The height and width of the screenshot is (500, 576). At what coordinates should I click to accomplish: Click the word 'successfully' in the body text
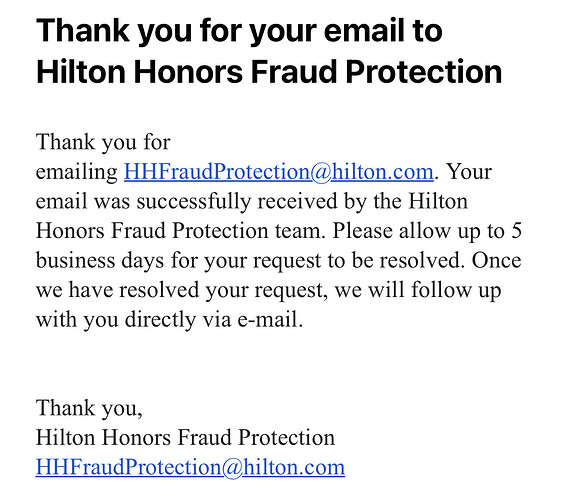(x=194, y=202)
